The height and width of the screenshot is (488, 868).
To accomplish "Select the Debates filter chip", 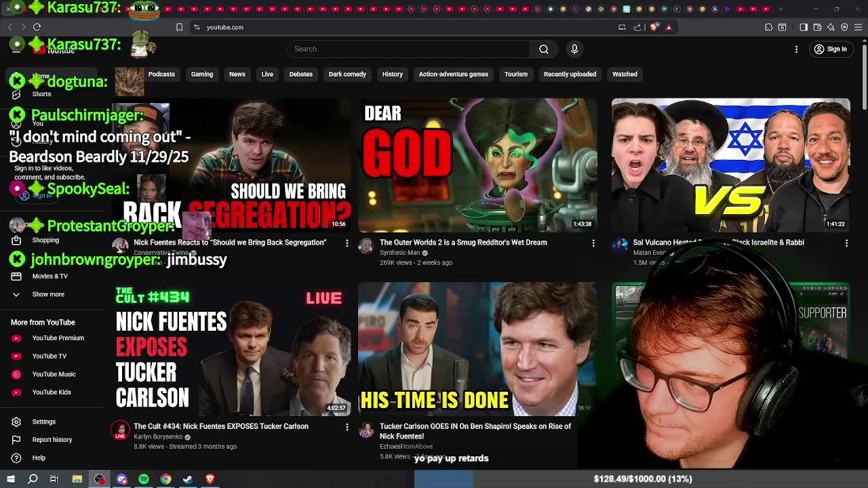I will click(301, 74).
